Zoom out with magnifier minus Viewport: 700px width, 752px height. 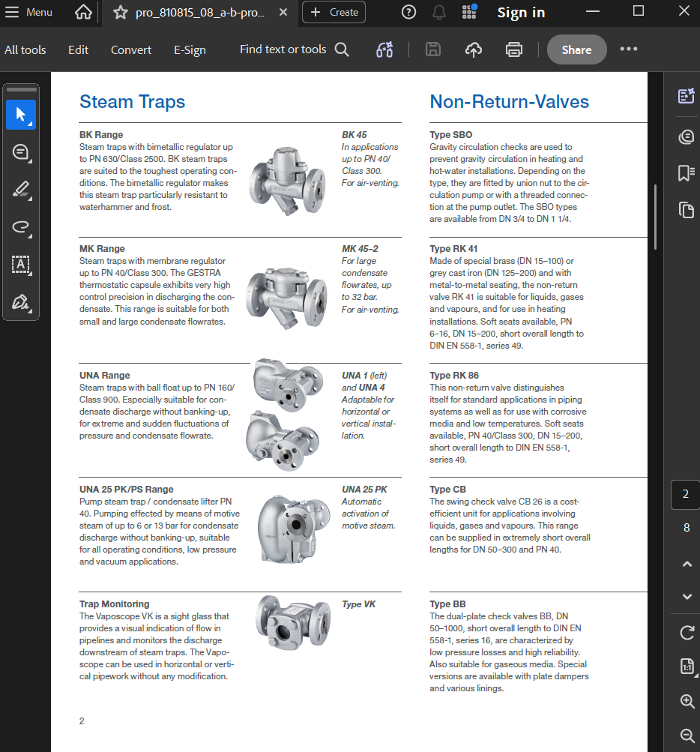click(x=687, y=736)
